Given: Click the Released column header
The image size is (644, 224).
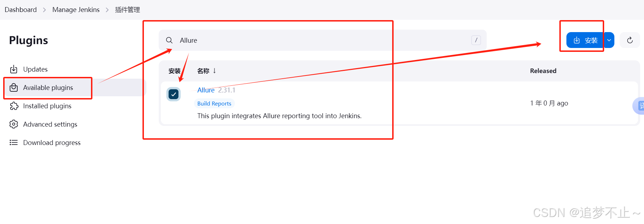Looking at the screenshot, I should (543, 71).
